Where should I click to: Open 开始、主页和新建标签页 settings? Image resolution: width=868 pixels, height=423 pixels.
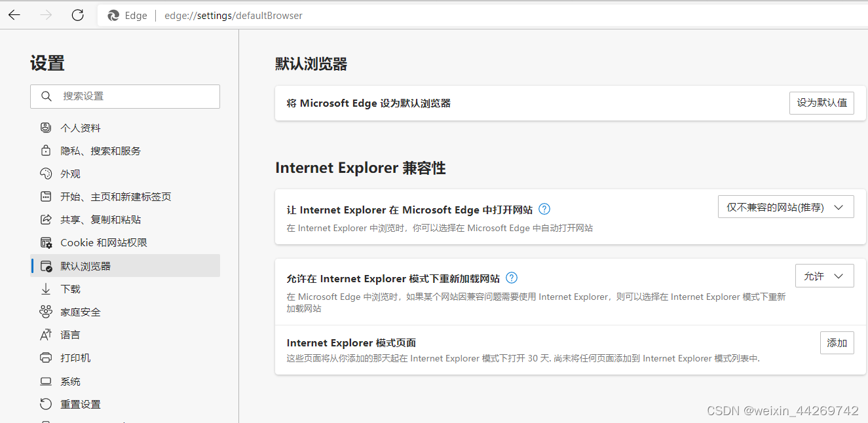click(x=45, y=196)
